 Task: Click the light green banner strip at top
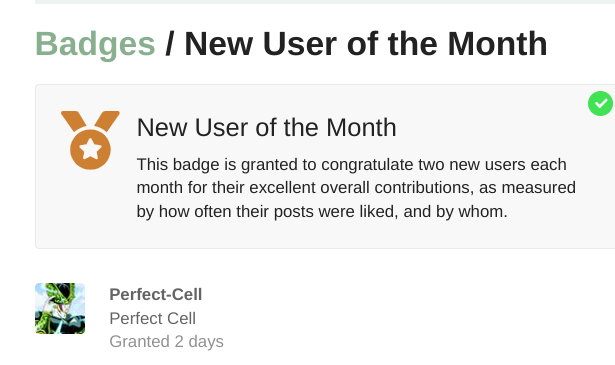click(325, 2)
